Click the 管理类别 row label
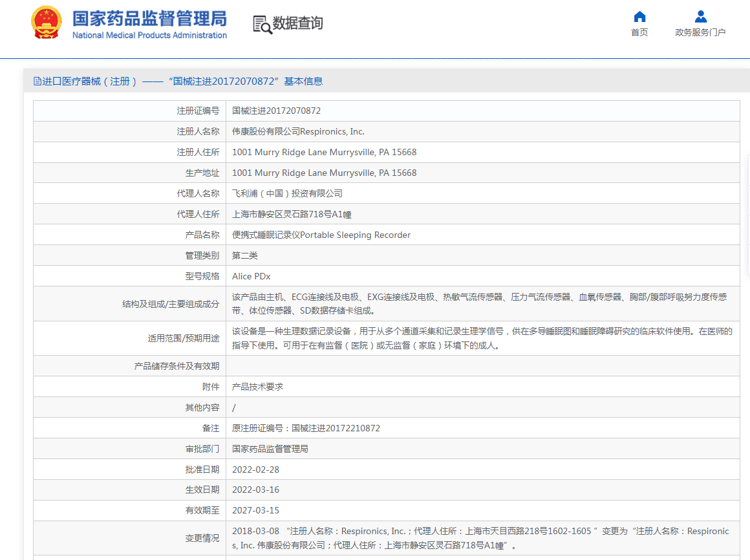 click(202, 255)
